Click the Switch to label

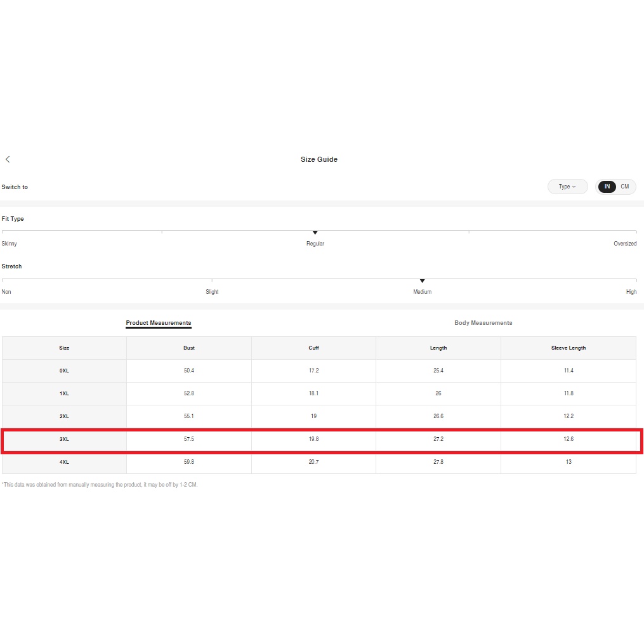[15, 187]
